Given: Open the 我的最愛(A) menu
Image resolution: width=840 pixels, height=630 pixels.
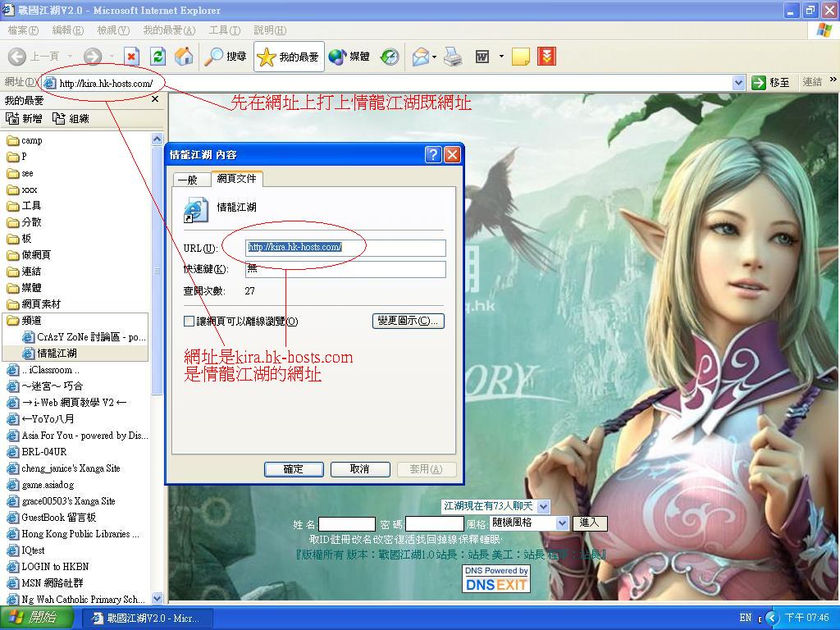Looking at the screenshot, I should tap(169, 30).
